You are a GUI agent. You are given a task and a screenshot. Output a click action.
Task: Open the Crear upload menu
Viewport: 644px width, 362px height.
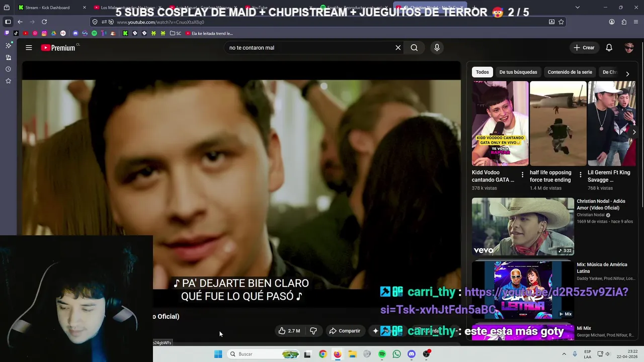584,48
